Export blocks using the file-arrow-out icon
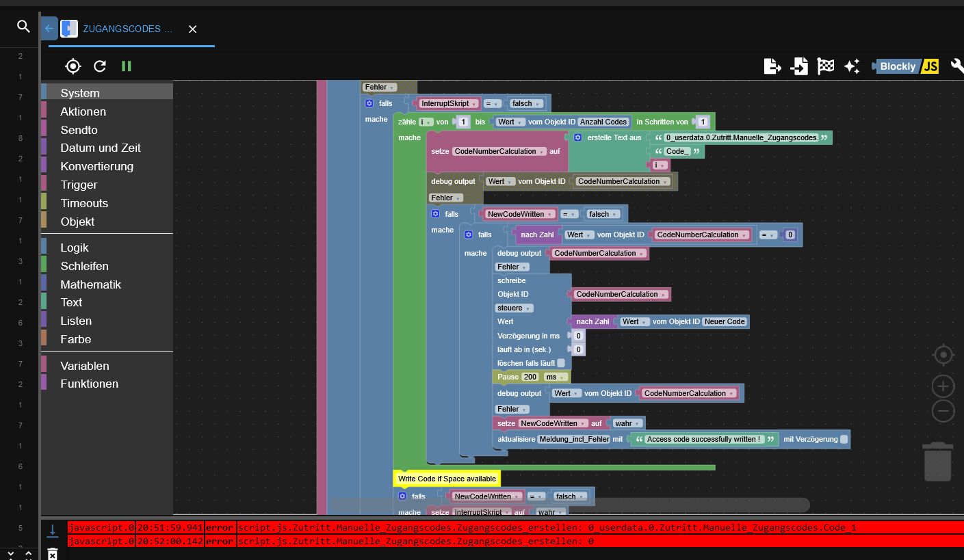The image size is (964, 560). [x=772, y=66]
